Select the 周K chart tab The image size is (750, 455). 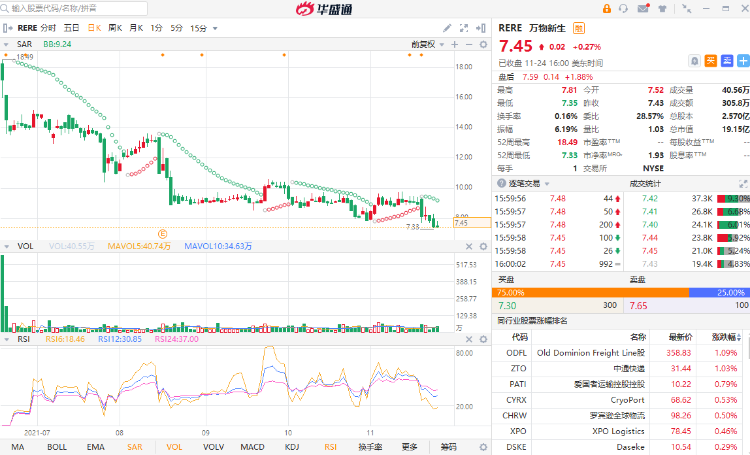coord(115,28)
